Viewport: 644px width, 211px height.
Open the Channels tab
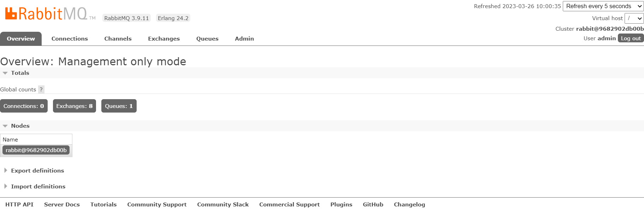(118, 39)
